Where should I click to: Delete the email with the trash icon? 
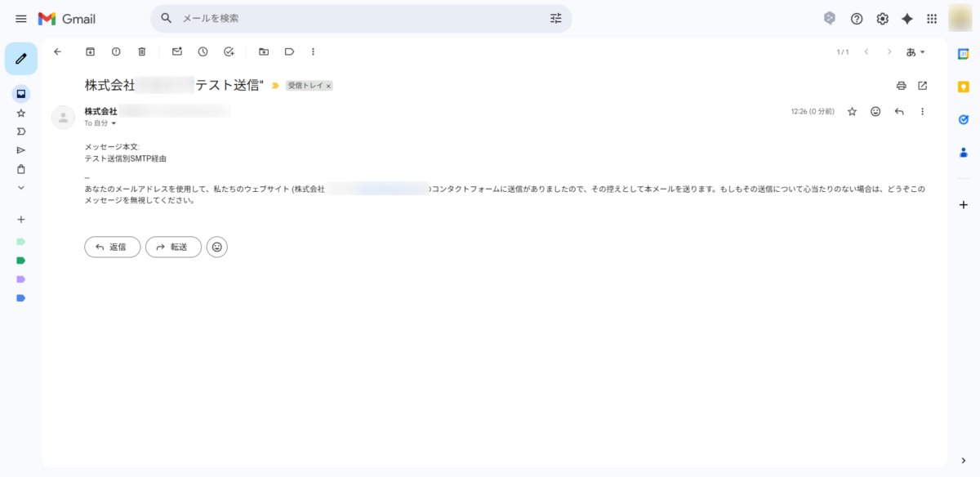point(142,51)
